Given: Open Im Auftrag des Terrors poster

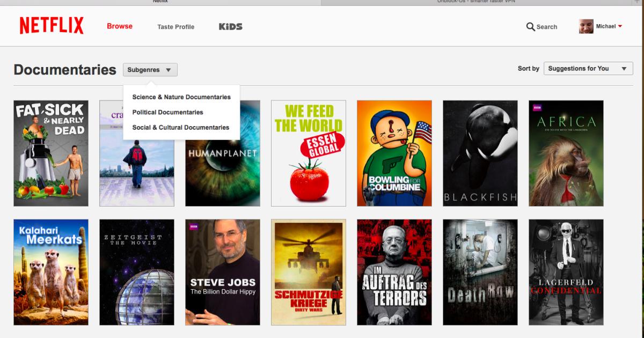Looking at the screenshot, I should click(394, 272).
